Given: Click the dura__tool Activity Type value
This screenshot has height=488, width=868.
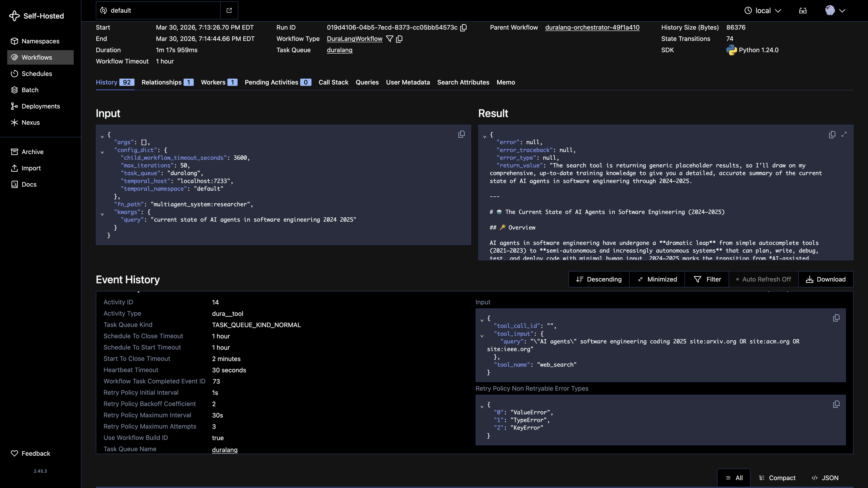Looking at the screenshot, I should tap(227, 314).
